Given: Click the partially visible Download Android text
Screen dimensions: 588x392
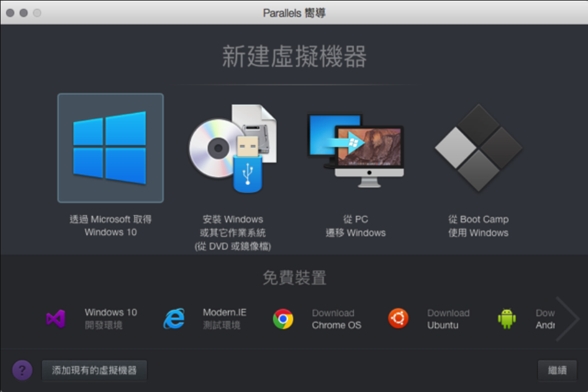Looking at the screenshot, I should click(545, 319).
